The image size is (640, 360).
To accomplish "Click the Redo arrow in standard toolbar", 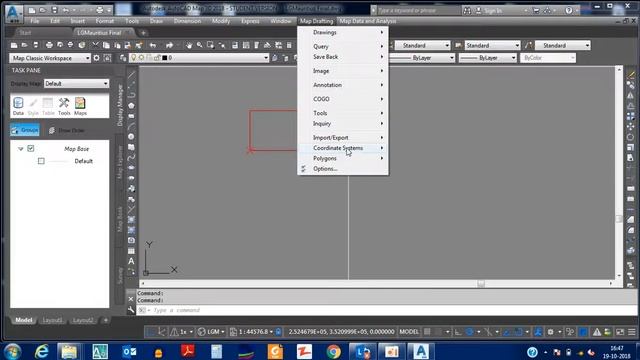I will tap(170, 45).
